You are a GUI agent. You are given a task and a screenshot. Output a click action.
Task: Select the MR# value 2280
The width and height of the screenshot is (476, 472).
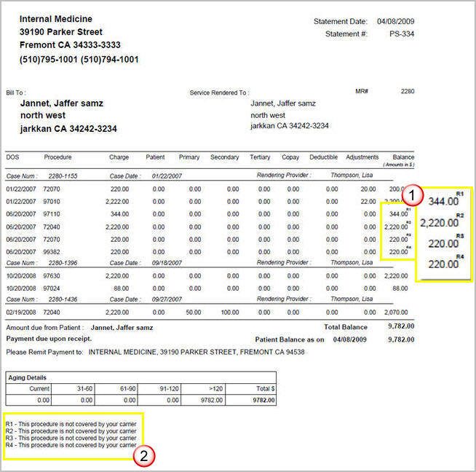pos(408,92)
